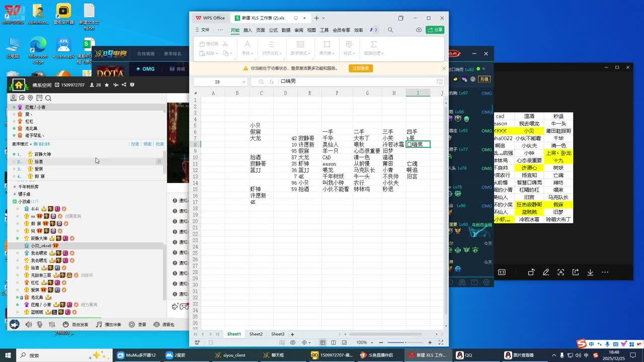The height and width of the screenshot is (362, 644).
Task: Click the edit pencil icon in image viewer
Action: click(x=546, y=272)
